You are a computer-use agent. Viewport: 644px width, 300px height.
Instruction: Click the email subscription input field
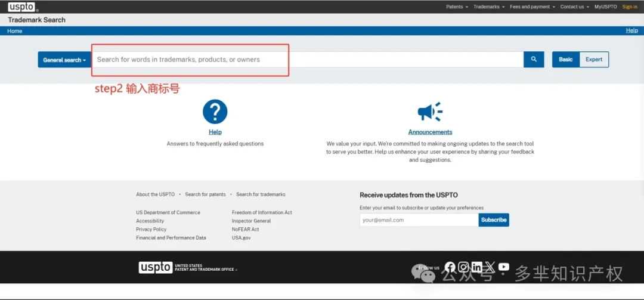(x=419, y=220)
